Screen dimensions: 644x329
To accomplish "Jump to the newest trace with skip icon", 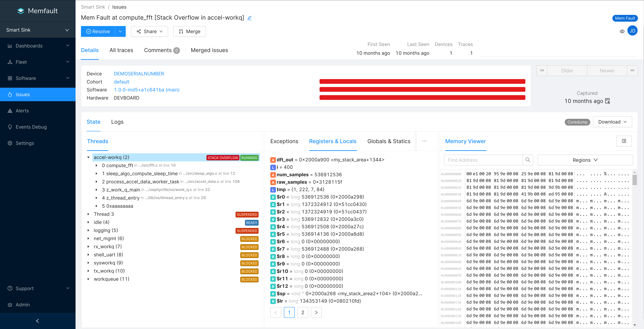I will [633, 70].
